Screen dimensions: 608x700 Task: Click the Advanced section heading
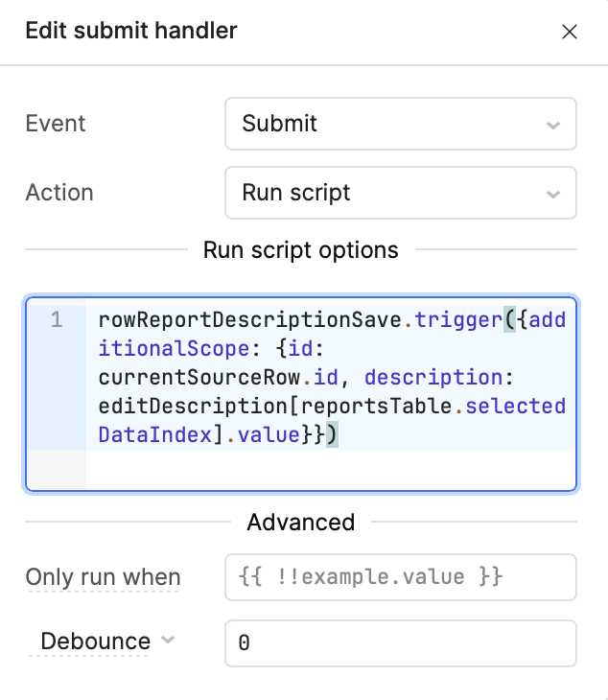[x=301, y=522]
